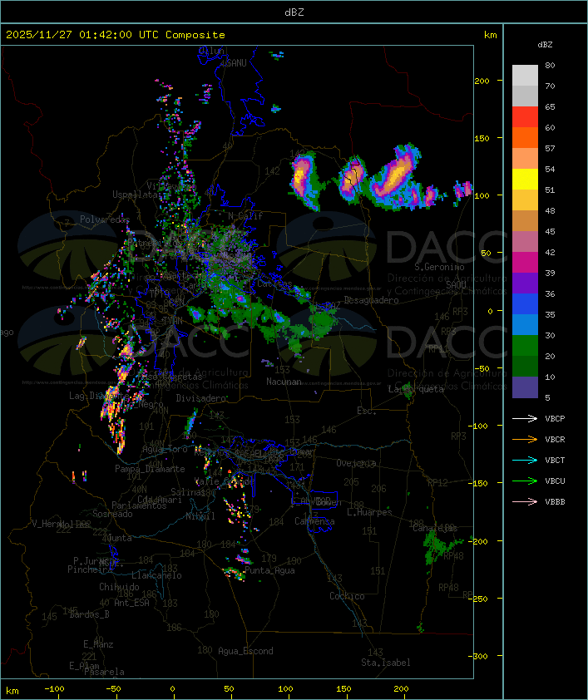
Task: Pick the green 20-30 dBZ legend band
Action: point(525,346)
